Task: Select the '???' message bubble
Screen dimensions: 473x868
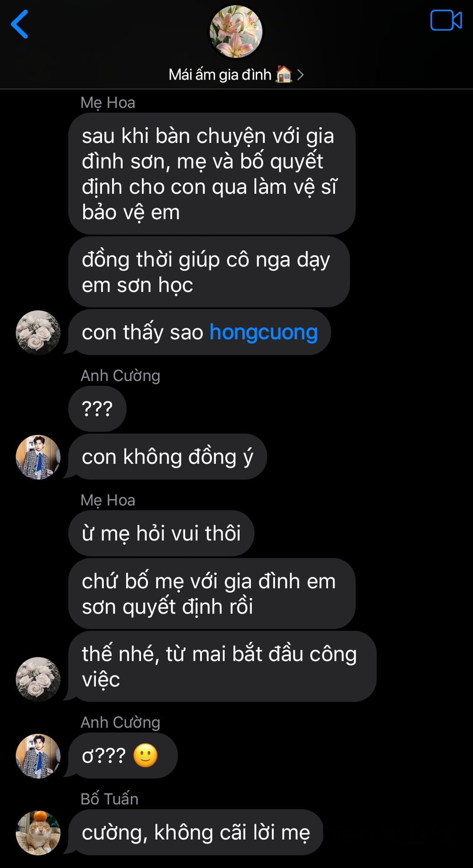Action: coord(97,409)
